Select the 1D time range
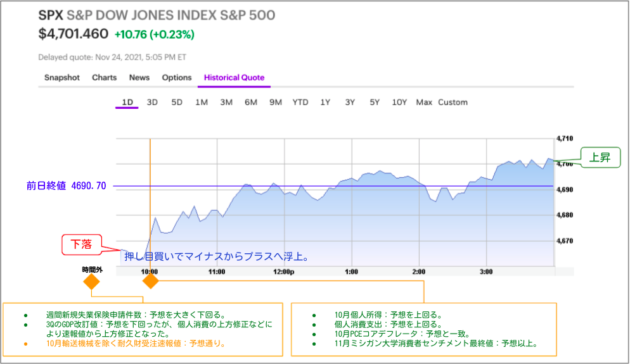Image resolution: width=630 pixels, height=364 pixels. tap(127, 103)
